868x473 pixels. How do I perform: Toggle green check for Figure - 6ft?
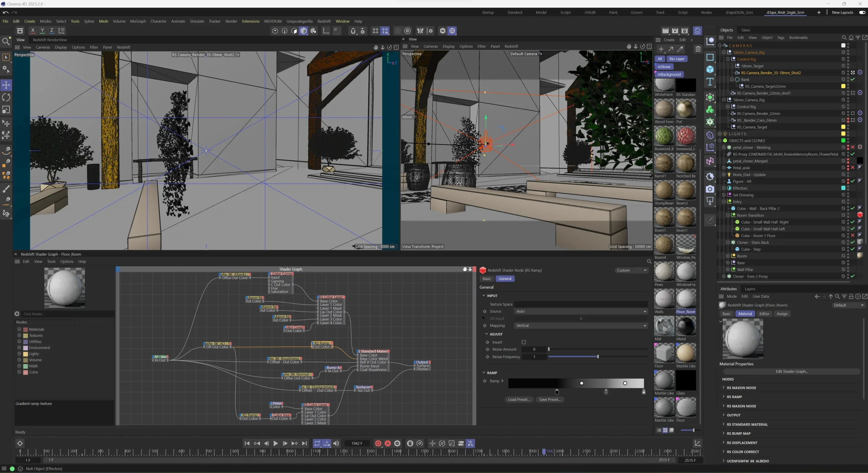(x=852, y=181)
